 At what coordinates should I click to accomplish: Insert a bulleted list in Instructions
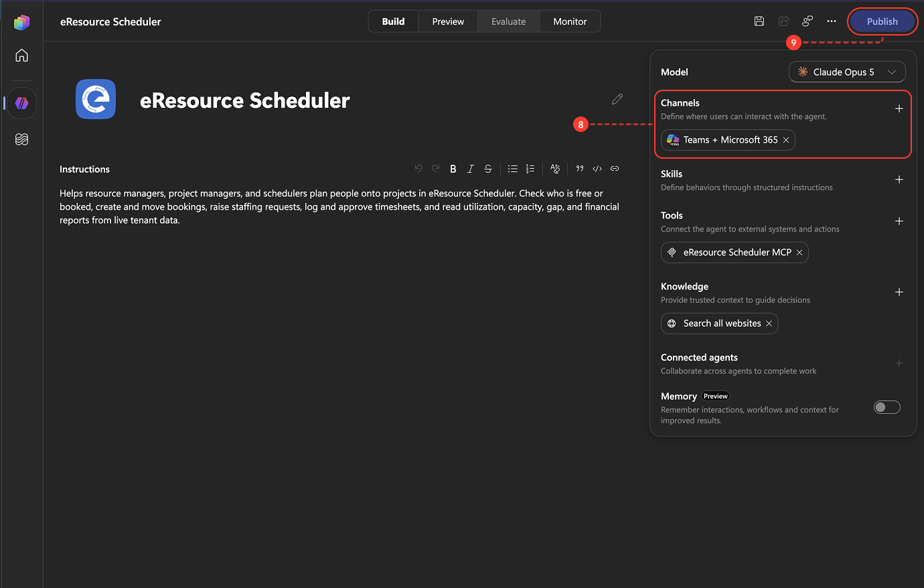coord(513,169)
